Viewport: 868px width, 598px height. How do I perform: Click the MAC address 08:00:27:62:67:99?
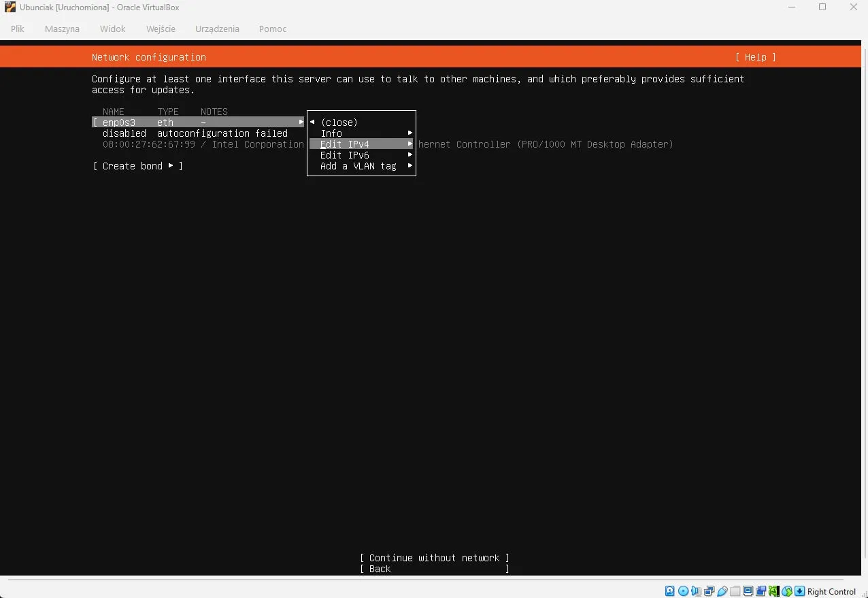pos(149,144)
